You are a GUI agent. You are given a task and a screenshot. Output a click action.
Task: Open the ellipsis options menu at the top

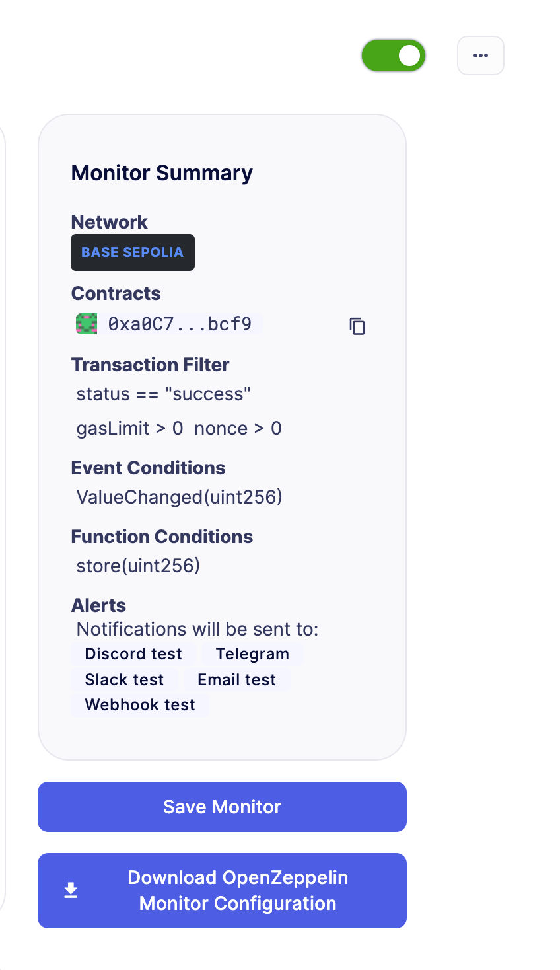(480, 56)
